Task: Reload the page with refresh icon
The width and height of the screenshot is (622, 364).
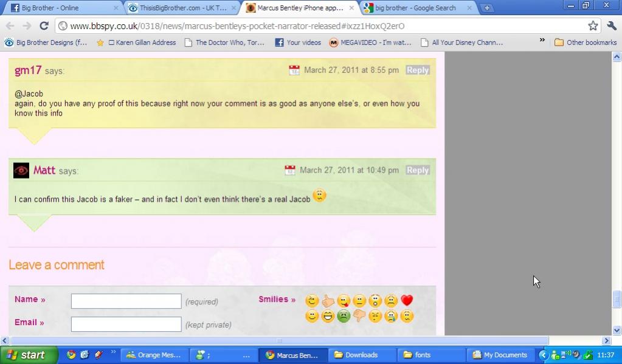Action: coord(44,26)
